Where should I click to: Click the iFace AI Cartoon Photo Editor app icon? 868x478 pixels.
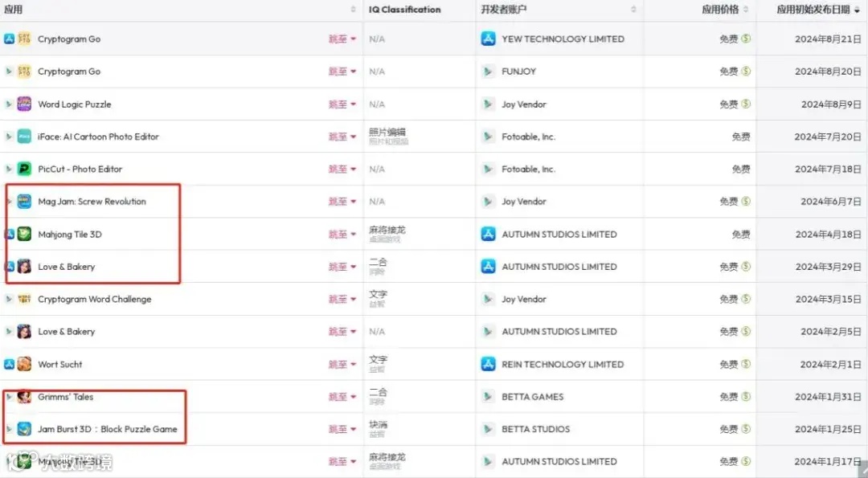tap(24, 137)
